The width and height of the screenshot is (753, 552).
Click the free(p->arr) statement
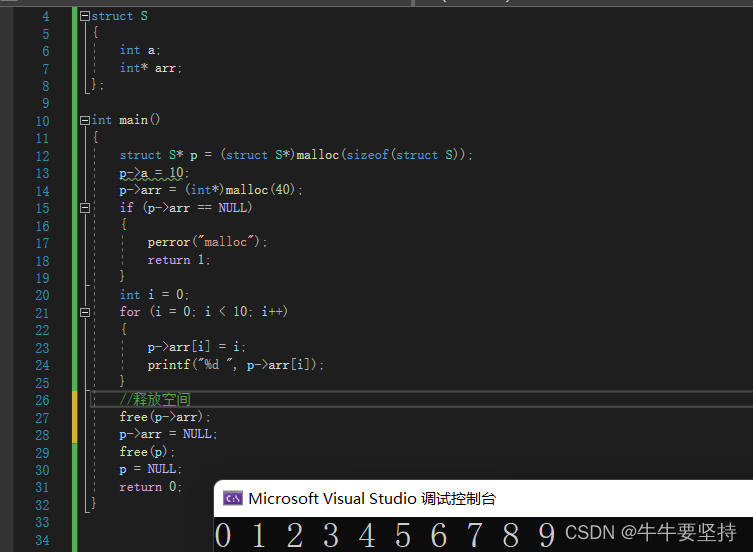(x=165, y=417)
